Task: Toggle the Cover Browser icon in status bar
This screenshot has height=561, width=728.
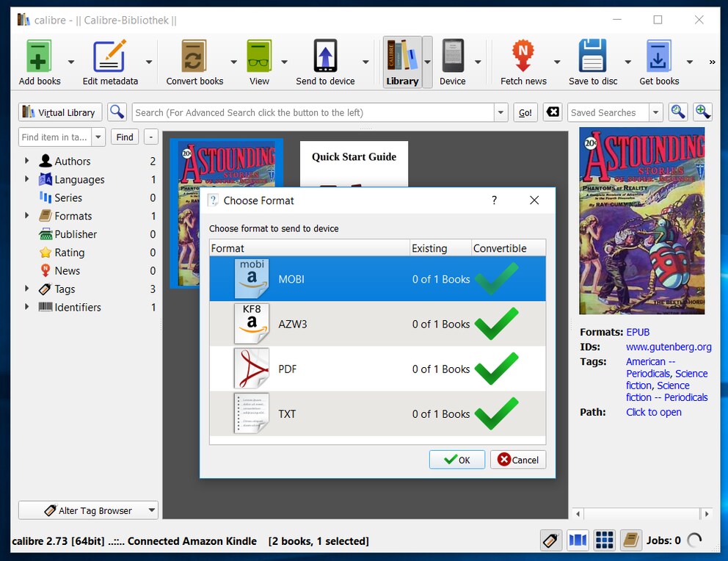Action: [578, 540]
